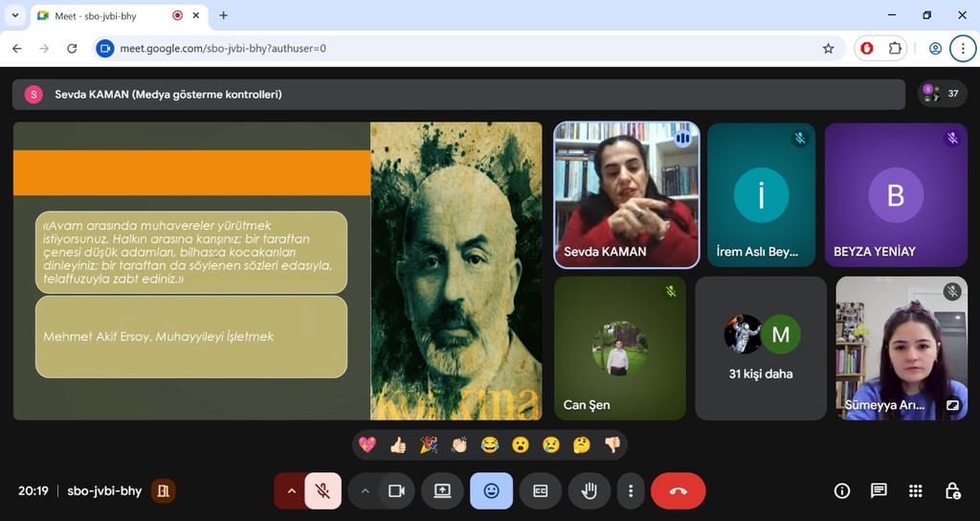Expand video settings arrow beside camera
Screen dimensions: 980x521
click(x=365, y=491)
